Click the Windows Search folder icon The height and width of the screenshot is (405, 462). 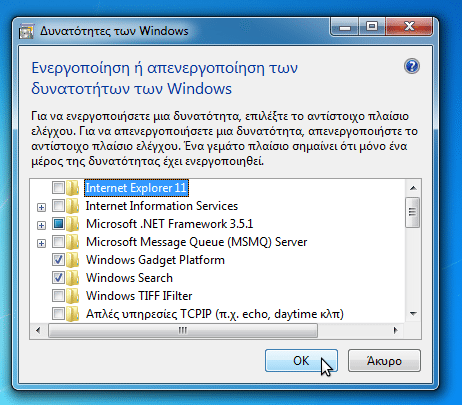[x=72, y=278]
